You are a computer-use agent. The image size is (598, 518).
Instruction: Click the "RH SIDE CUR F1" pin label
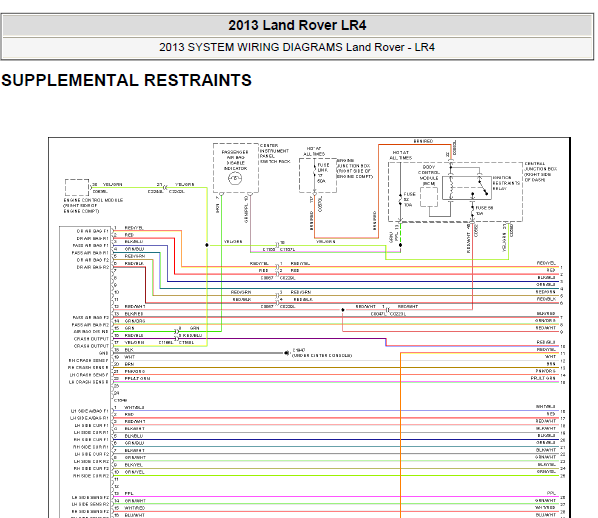pyautogui.click(x=91, y=440)
